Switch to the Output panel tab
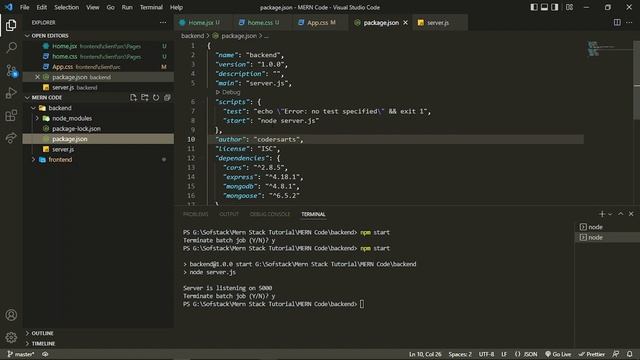 229,214
